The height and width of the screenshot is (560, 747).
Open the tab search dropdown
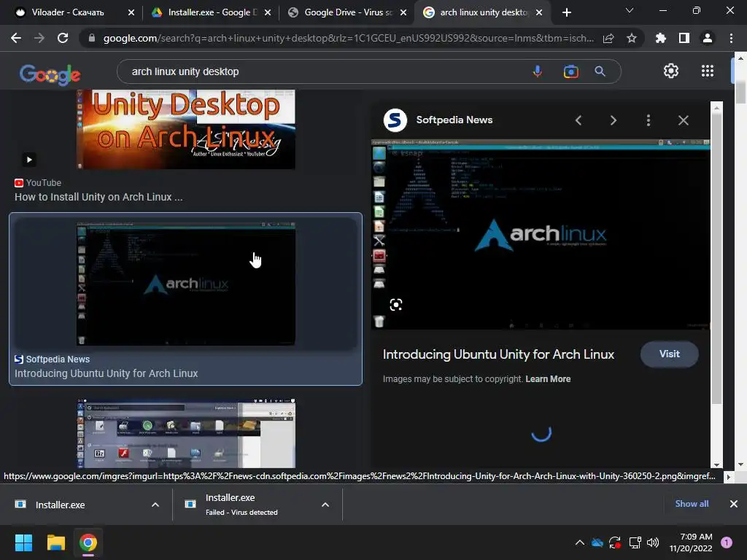(x=630, y=10)
